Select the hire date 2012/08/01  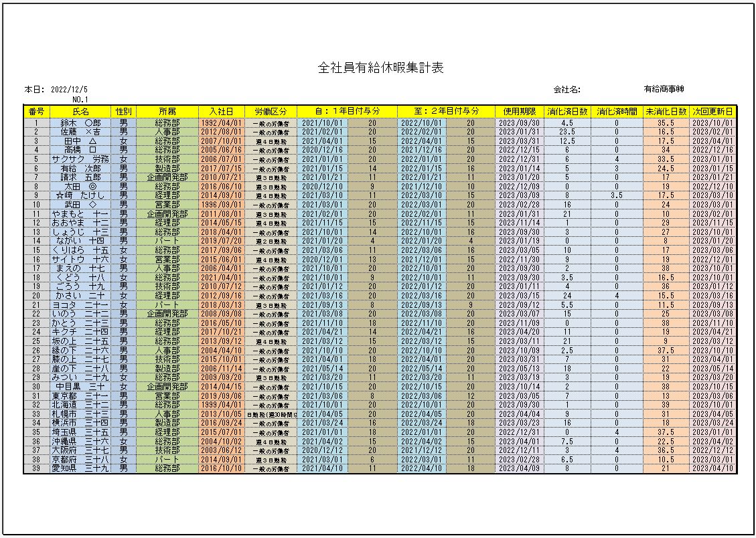pyautogui.click(x=222, y=132)
